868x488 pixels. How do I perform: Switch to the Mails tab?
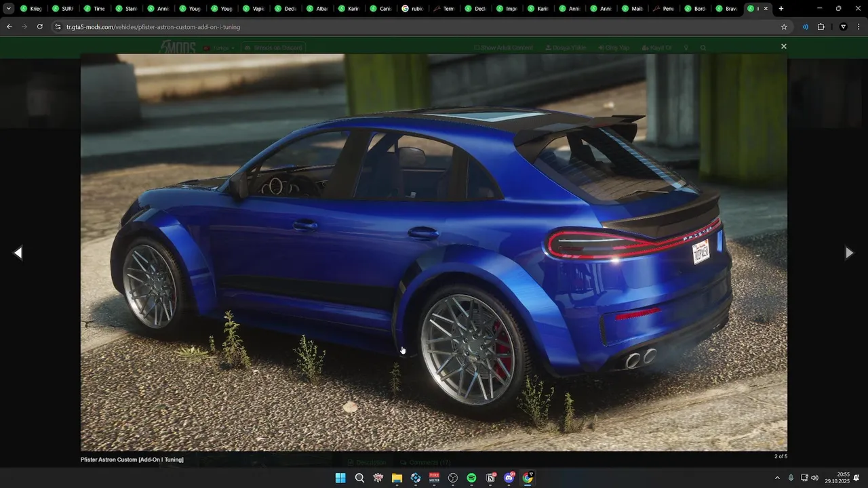pos(631,9)
